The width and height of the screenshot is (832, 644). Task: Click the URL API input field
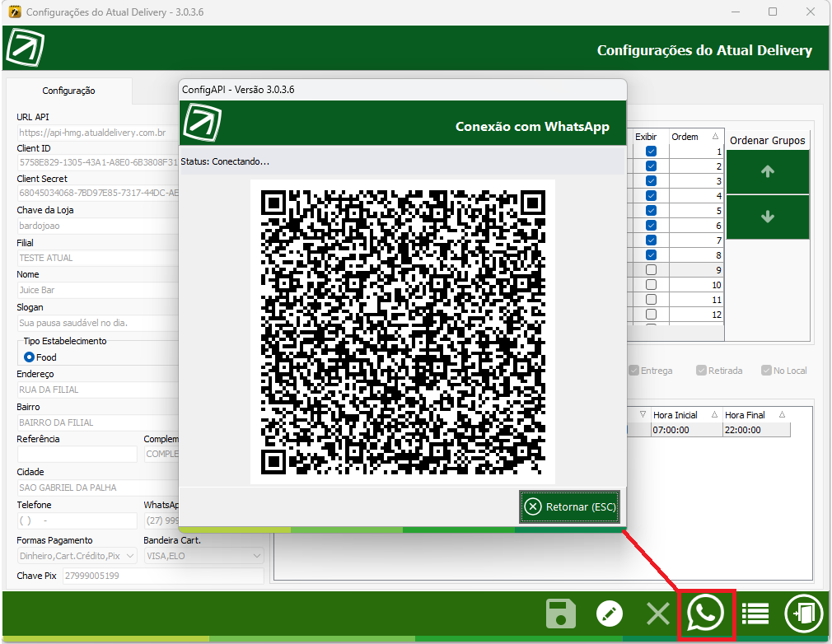[98, 133]
